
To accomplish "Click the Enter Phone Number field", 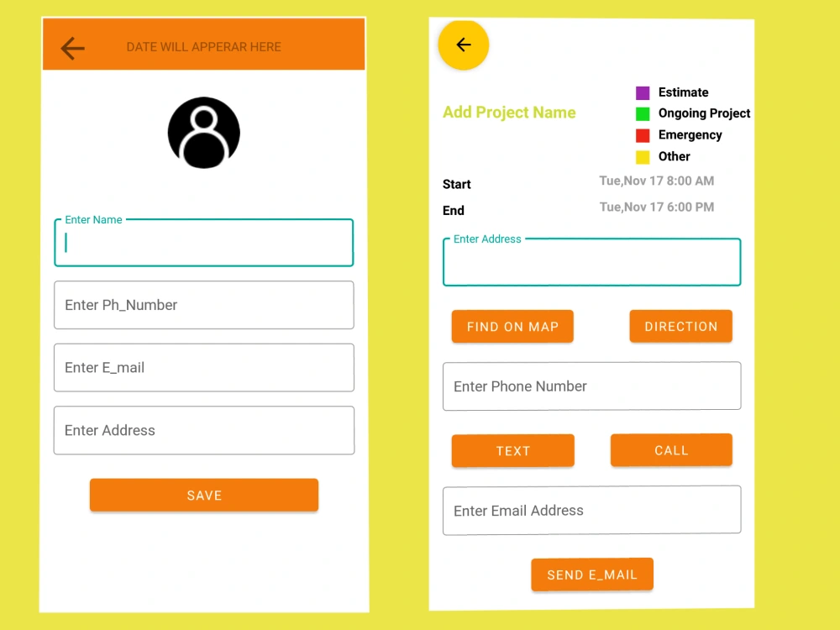I will click(x=591, y=386).
